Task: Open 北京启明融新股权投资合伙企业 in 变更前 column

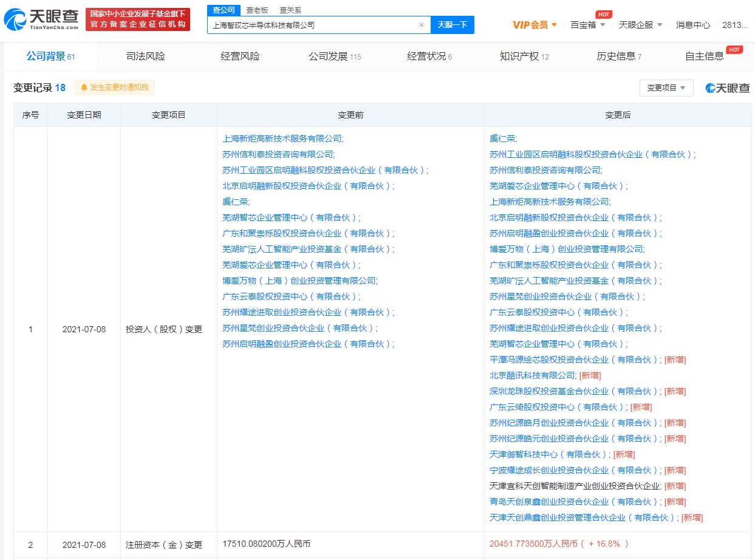Action: [308, 186]
